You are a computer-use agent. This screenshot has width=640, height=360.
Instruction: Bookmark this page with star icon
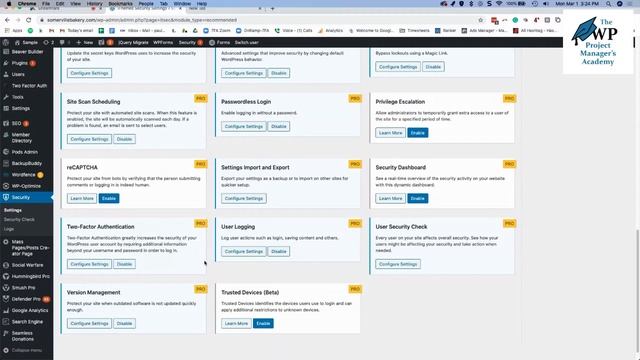point(480,20)
